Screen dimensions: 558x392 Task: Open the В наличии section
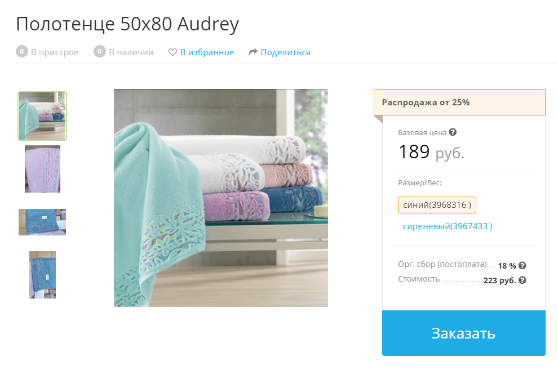coord(131,52)
